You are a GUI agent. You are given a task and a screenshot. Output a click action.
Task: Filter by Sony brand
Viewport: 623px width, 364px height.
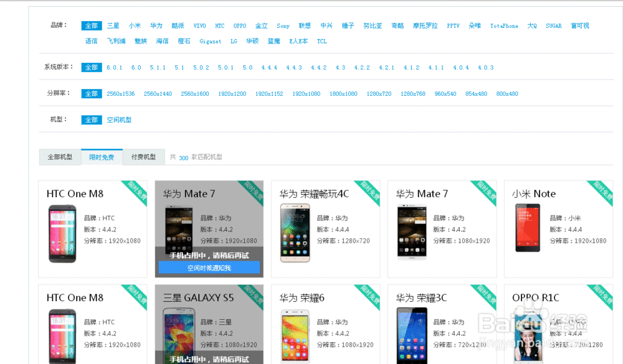[x=283, y=26]
